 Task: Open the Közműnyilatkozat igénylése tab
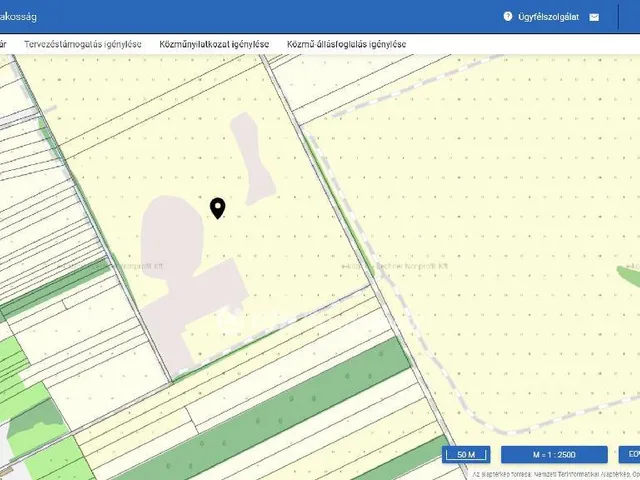(214, 44)
